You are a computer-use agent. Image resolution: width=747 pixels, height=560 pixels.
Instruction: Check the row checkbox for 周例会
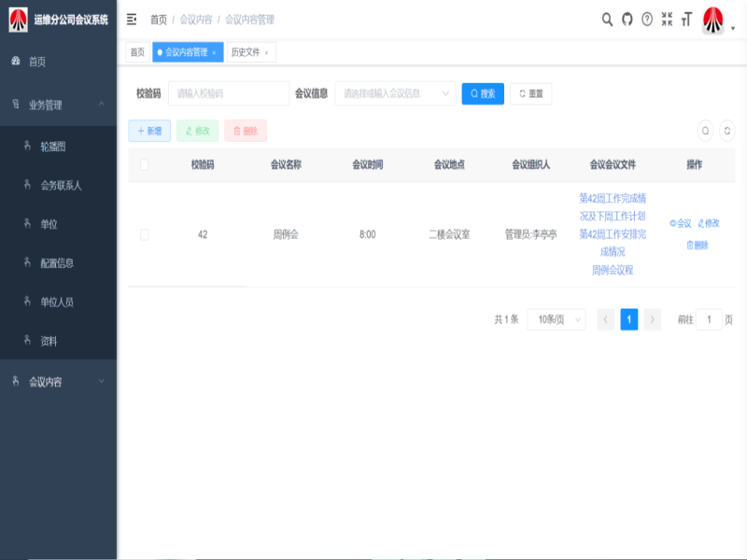(x=145, y=234)
